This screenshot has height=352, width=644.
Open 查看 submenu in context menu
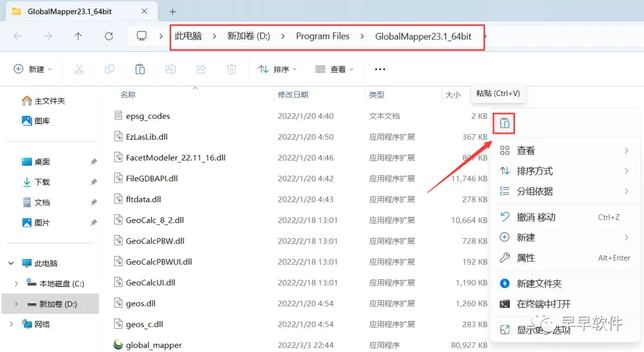click(565, 151)
